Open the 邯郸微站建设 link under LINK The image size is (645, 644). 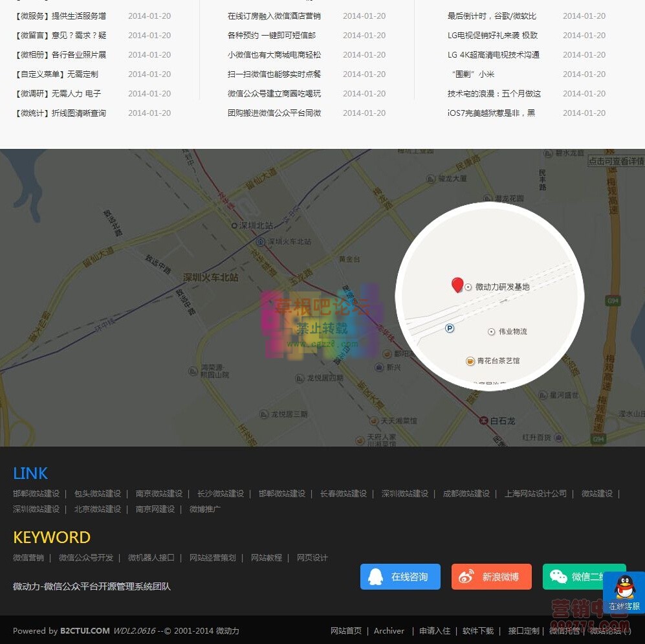(36, 493)
